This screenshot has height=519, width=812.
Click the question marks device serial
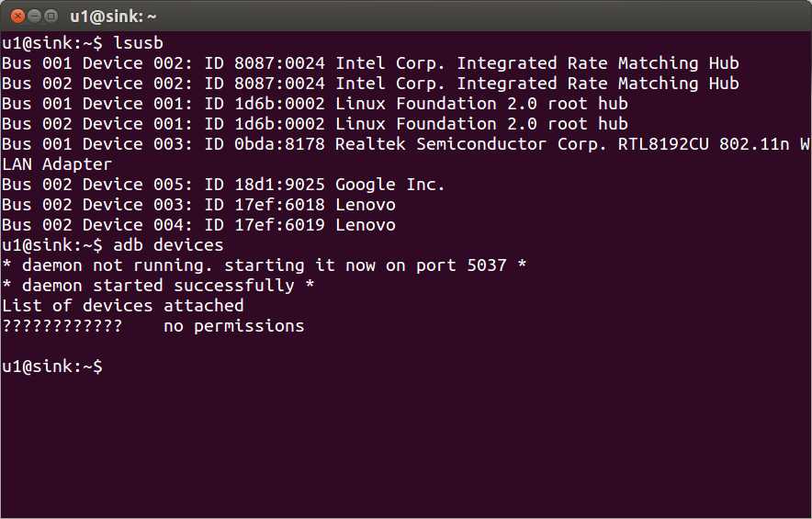(x=62, y=326)
